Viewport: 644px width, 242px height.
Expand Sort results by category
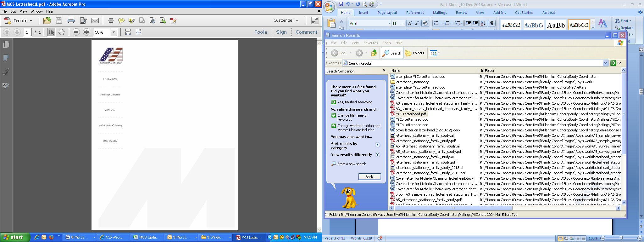[378, 145]
